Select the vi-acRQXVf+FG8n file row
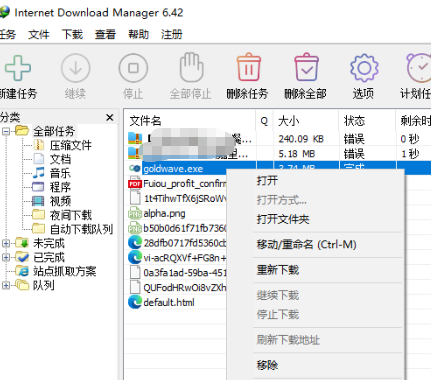The width and height of the screenshot is (431, 380). tap(176, 258)
